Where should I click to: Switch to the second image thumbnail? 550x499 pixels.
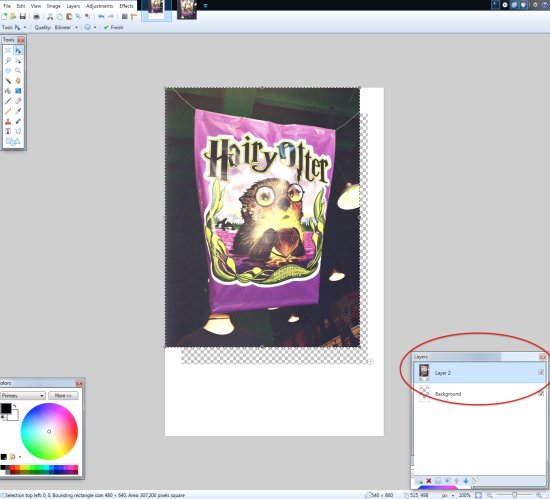(187, 9)
